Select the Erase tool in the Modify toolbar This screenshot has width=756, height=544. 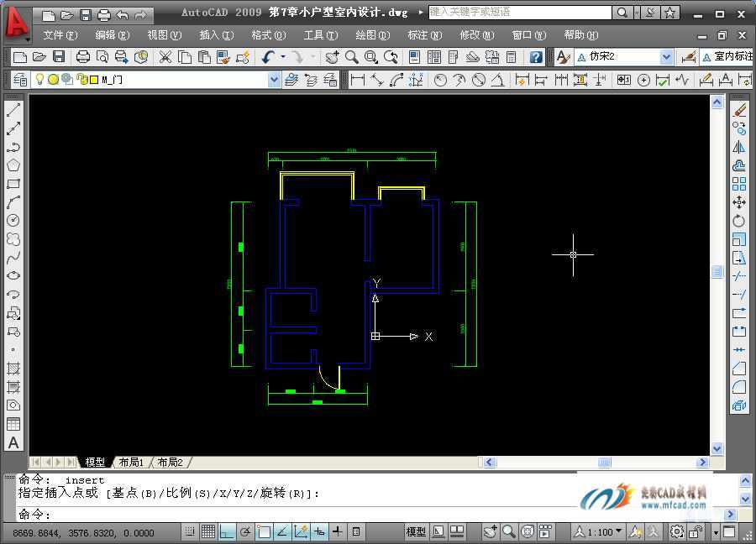point(739,110)
